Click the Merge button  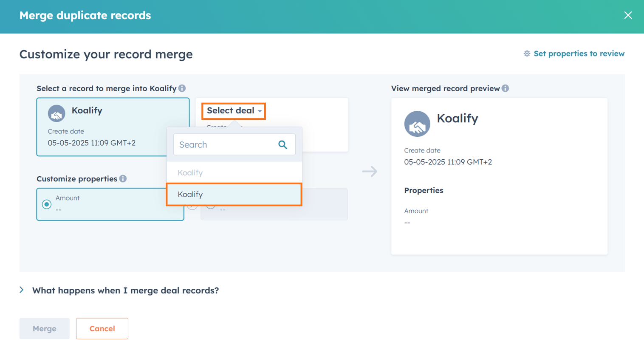tap(44, 328)
